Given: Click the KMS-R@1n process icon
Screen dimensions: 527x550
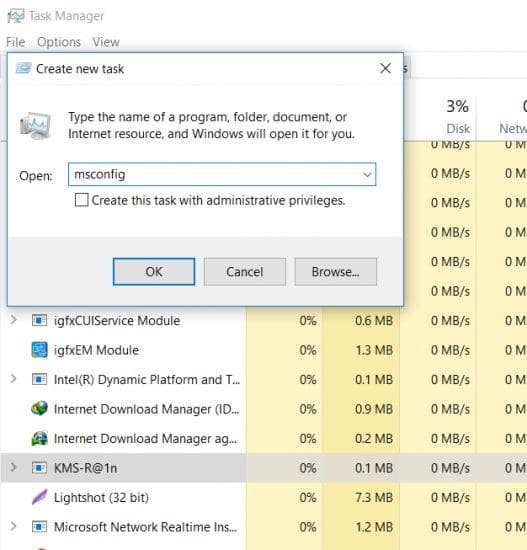Looking at the screenshot, I should [x=39, y=468].
